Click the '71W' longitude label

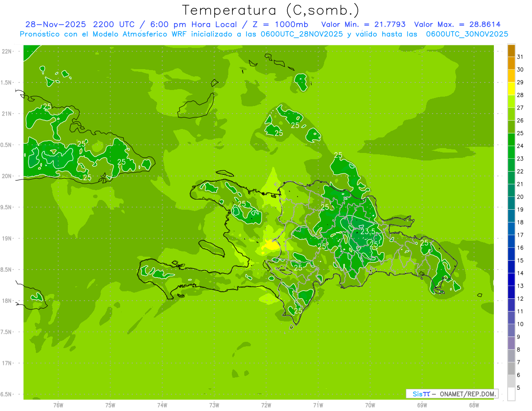(x=318, y=405)
